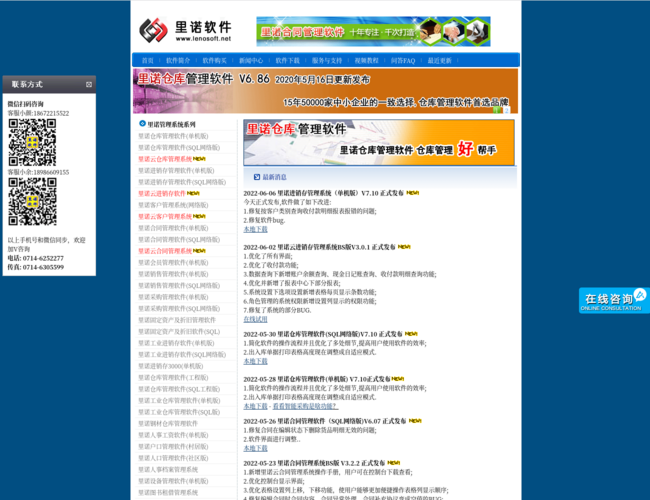Open 里诺仓库管理软件(工程版) in sidebar
The image size is (650, 500).
point(173,378)
